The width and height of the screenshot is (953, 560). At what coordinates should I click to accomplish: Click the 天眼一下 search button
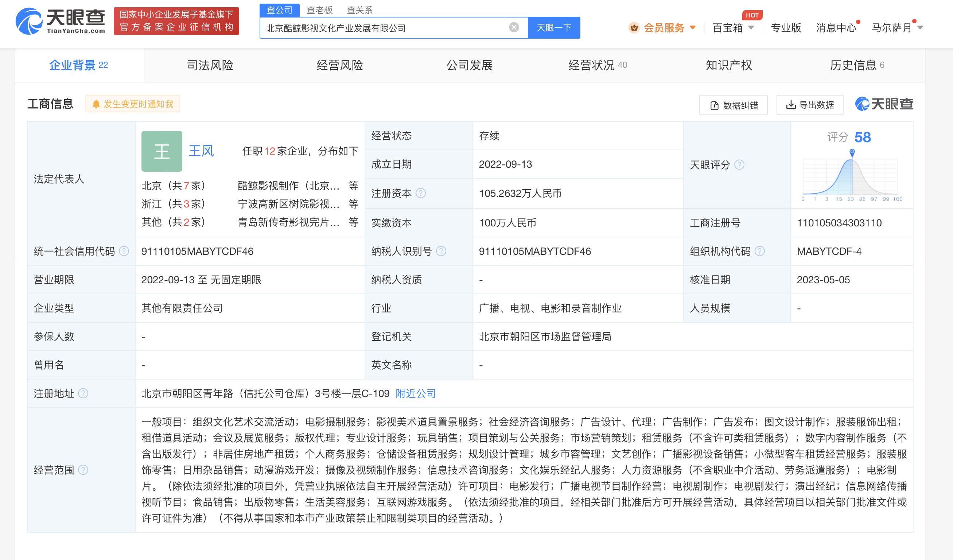pos(554,28)
